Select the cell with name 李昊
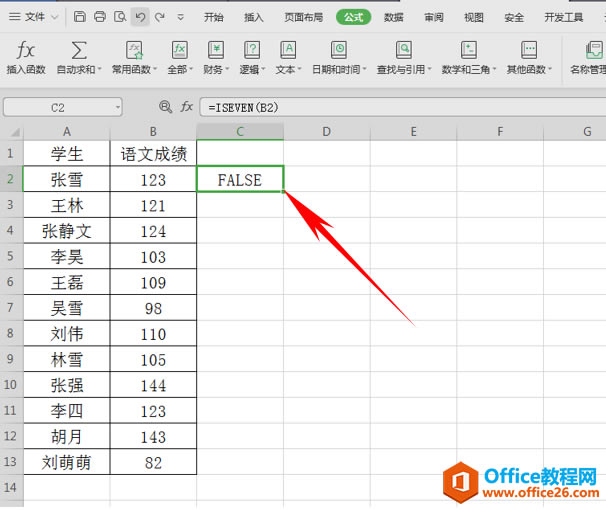Screen dimensions: 606x510 click(67, 256)
